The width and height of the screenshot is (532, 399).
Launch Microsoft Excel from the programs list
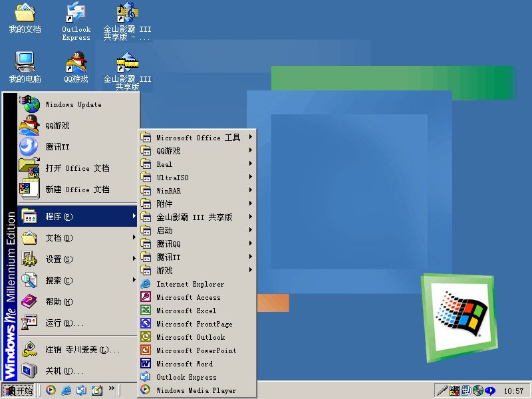(x=197, y=310)
